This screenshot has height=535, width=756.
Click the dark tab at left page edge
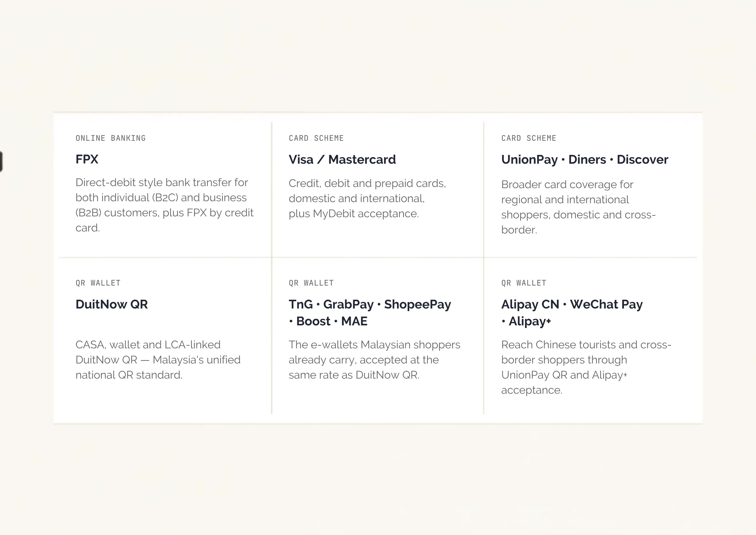pyautogui.click(x=1, y=161)
